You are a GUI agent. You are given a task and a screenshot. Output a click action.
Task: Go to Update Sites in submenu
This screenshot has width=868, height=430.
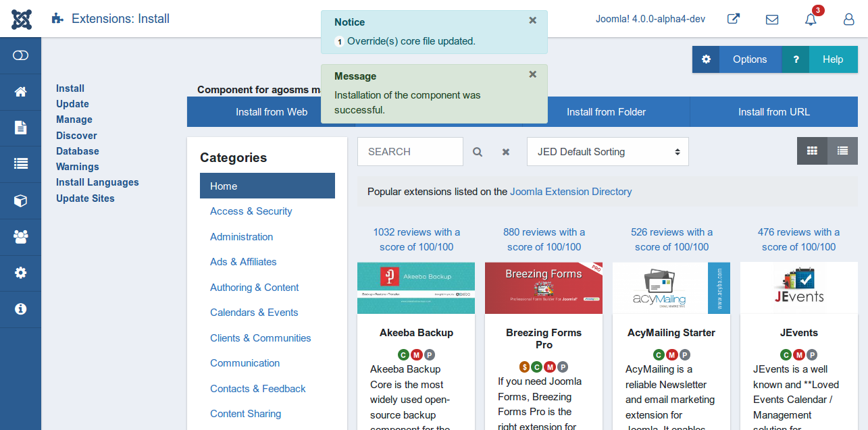(x=85, y=198)
